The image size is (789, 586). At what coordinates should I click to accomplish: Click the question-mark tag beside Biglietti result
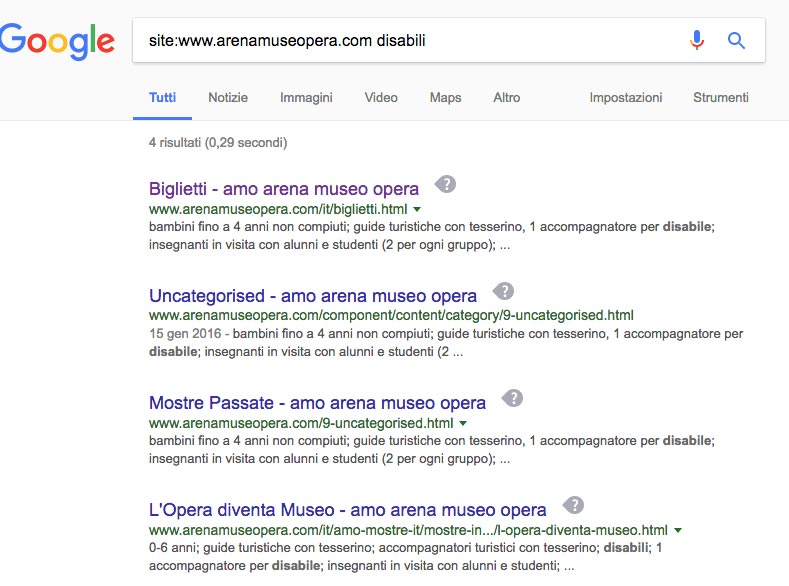click(445, 184)
